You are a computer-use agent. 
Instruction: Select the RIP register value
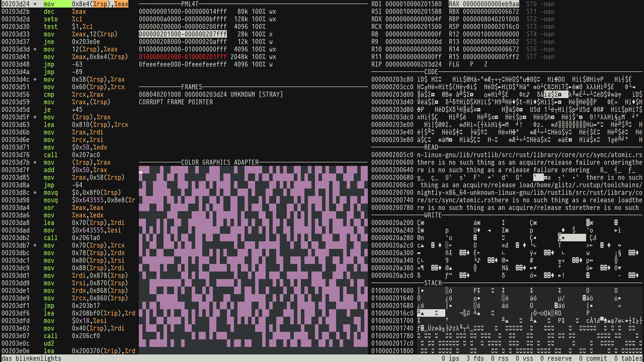pos(413,64)
